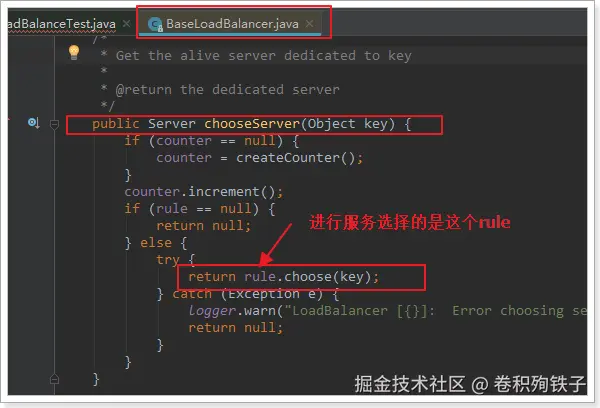Click the logger.warn statement
The height and width of the screenshot is (408, 600).
pyautogui.click(x=386, y=310)
